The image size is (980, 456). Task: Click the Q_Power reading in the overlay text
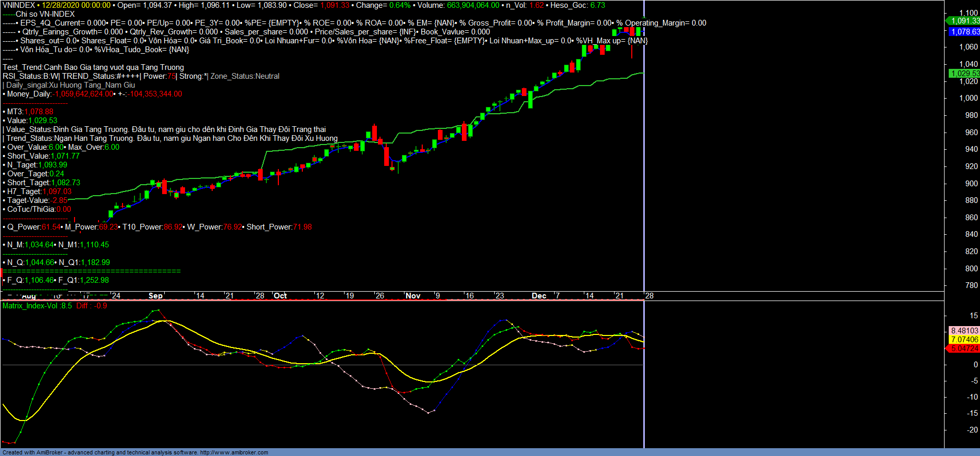[x=31, y=227]
